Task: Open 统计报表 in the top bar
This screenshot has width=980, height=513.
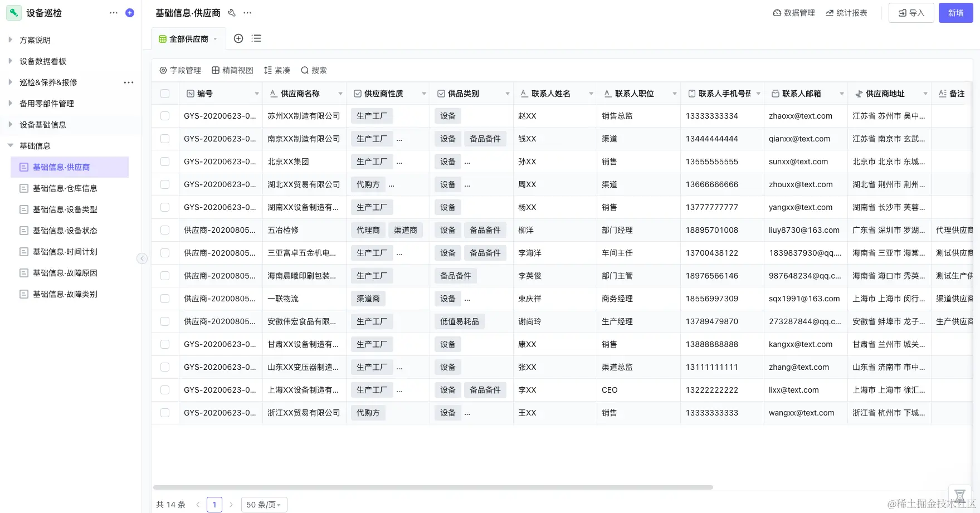Action: (x=846, y=13)
